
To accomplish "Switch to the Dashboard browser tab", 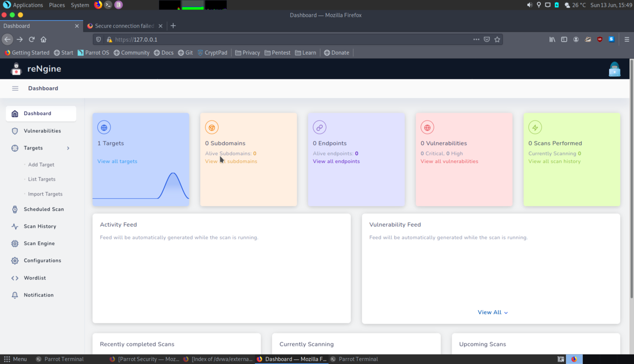I will tap(41, 26).
